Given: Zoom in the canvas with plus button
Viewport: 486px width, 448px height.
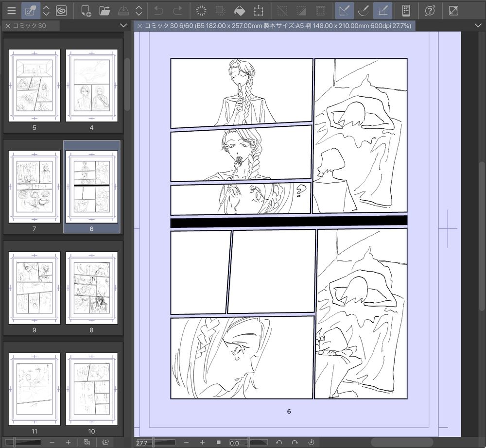Looking at the screenshot, I should pos(202,443).
